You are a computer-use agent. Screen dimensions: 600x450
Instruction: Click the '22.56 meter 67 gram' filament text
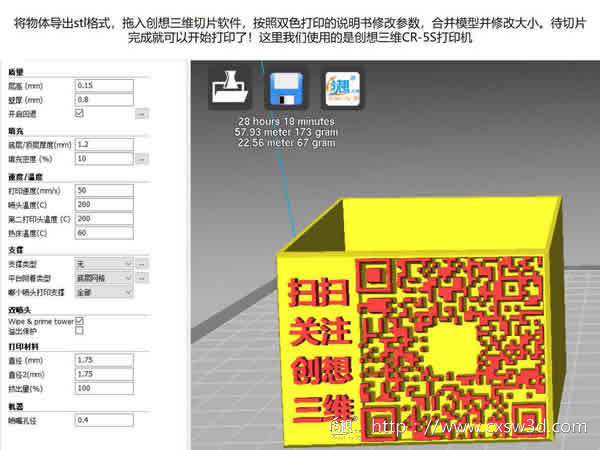coord(286,143)
